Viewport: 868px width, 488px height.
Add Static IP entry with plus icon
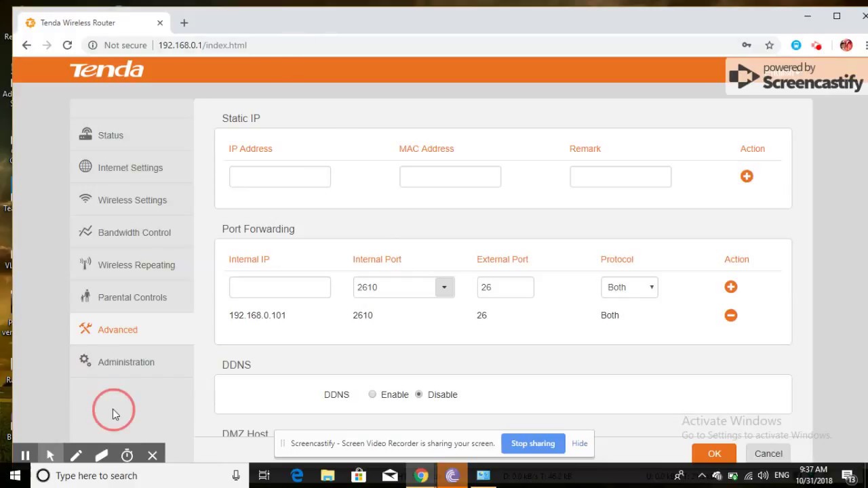[x=747, y=176]
